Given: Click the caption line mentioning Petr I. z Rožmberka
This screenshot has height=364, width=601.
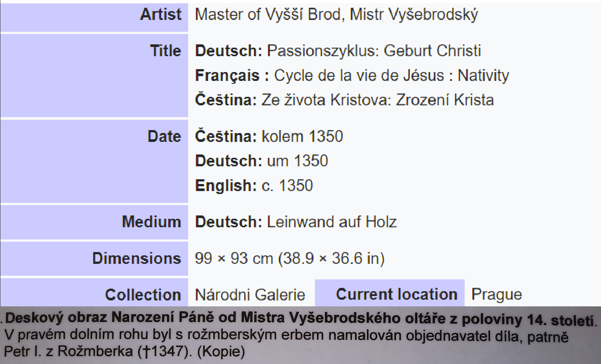Looking at the screenshot, I should tap(125, 351).
